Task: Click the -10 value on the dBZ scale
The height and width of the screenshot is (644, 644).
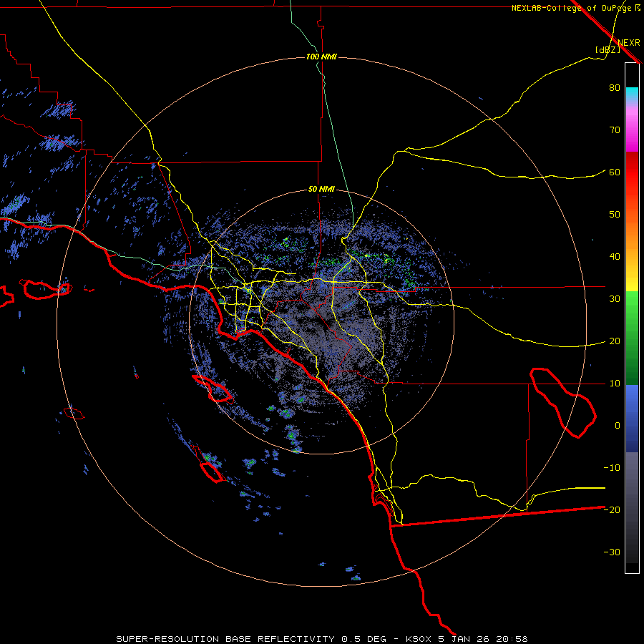Action: (612, 468)
